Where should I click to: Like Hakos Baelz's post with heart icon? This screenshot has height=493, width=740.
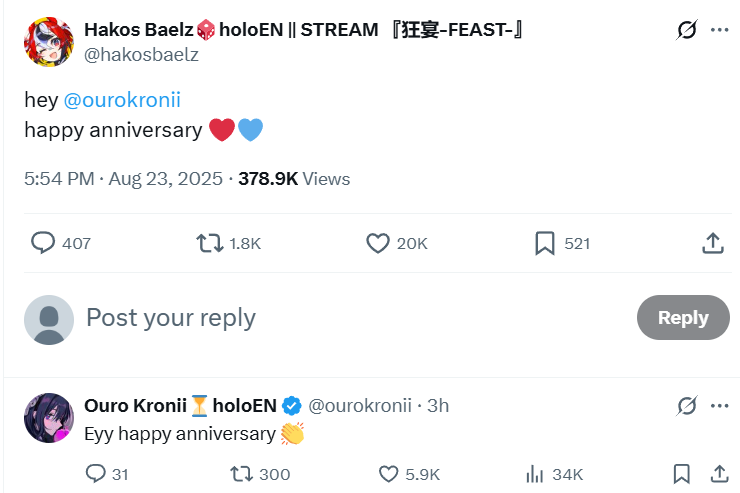click(377, 243)
